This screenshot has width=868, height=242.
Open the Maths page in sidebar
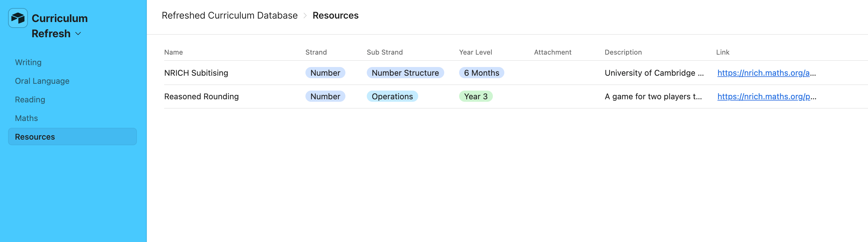[x=26, y=118]
